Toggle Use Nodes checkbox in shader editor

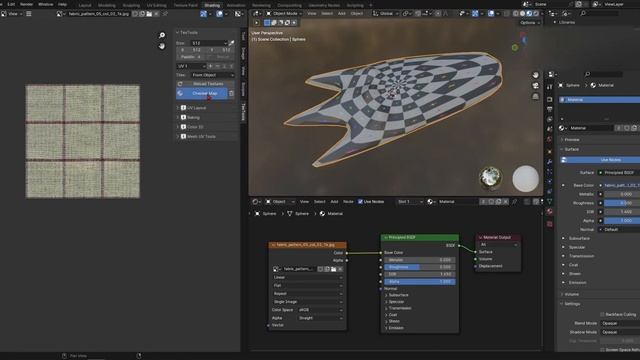[360, 202]
